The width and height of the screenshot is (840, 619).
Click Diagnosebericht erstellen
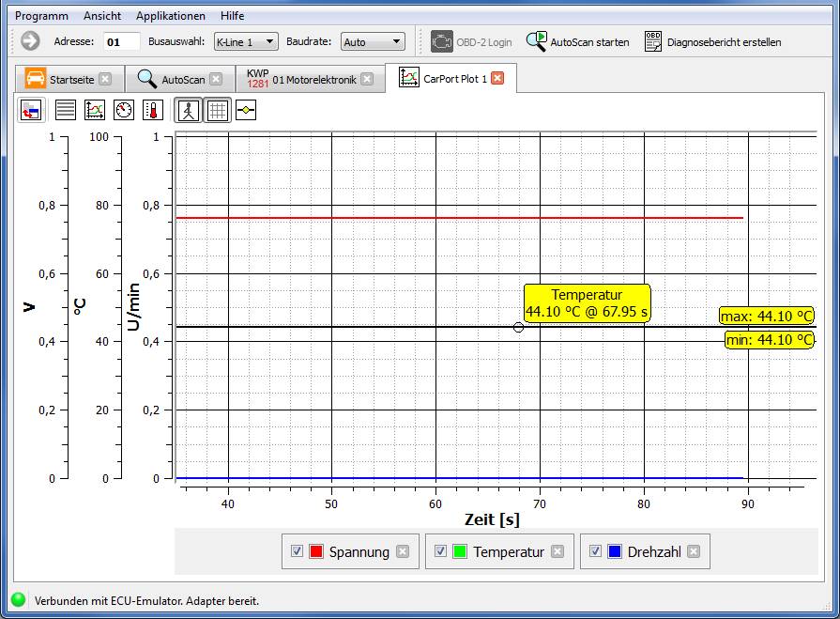pos(723,40)
